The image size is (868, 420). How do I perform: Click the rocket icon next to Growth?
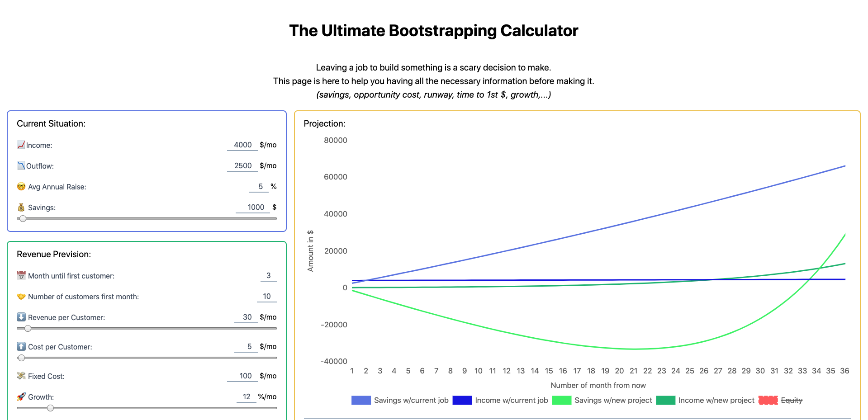(21, 396)
